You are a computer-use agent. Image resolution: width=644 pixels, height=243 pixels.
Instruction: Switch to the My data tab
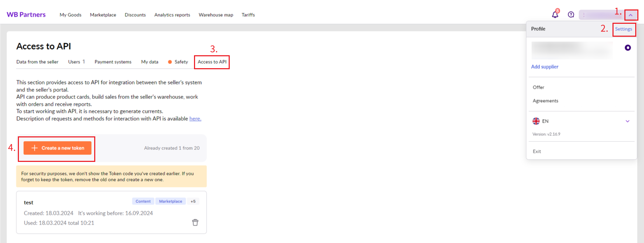point(150,62)
